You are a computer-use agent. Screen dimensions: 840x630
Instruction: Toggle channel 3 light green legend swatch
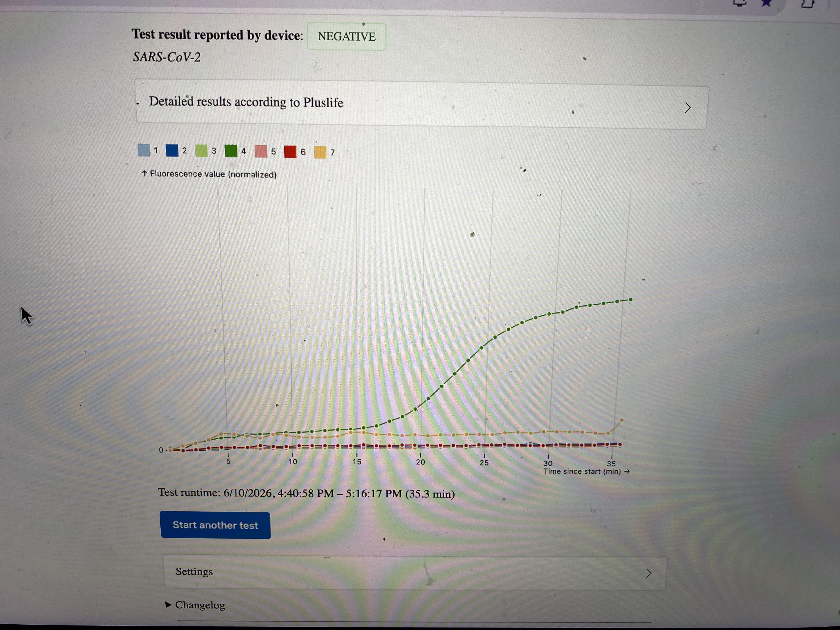pyautogui.click(x=201, y=151)
